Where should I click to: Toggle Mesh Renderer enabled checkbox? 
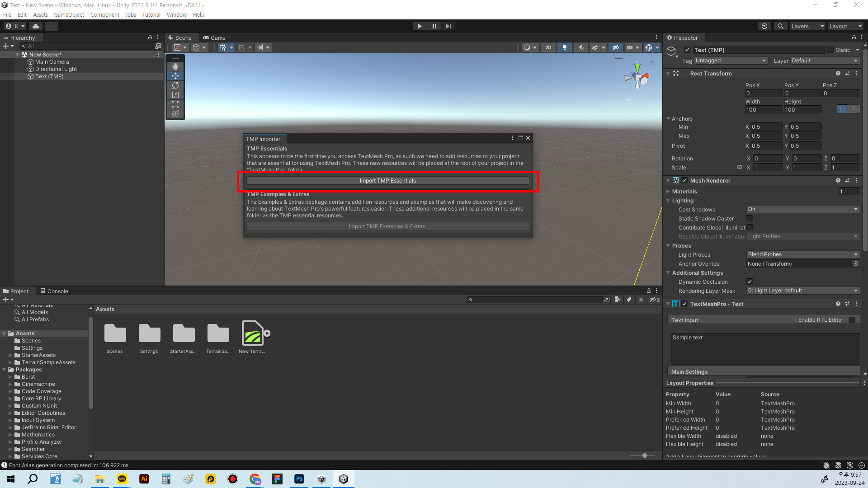[x=684, y=180]
